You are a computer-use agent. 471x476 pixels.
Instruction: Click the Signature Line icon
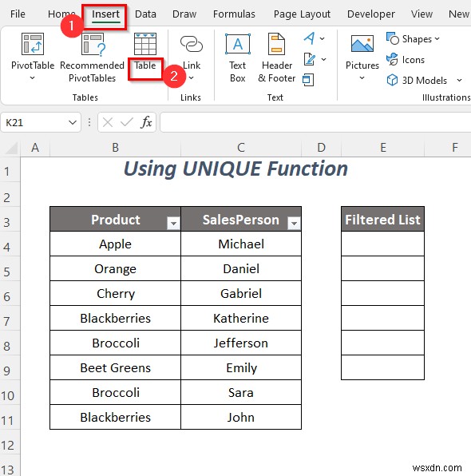pyautogui.click(x=309, y=59)
